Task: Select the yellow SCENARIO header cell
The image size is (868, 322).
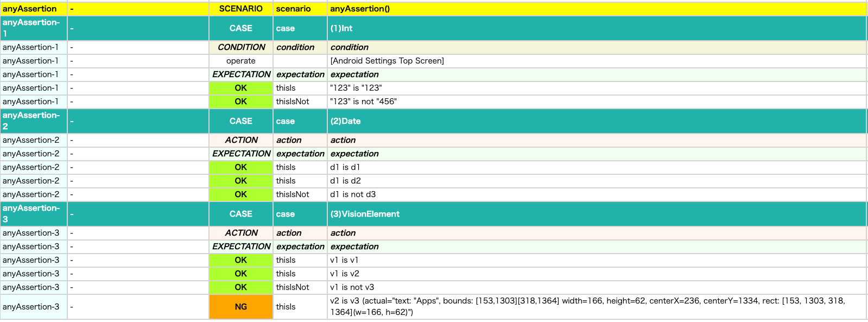Action: [x=240, y=9]
